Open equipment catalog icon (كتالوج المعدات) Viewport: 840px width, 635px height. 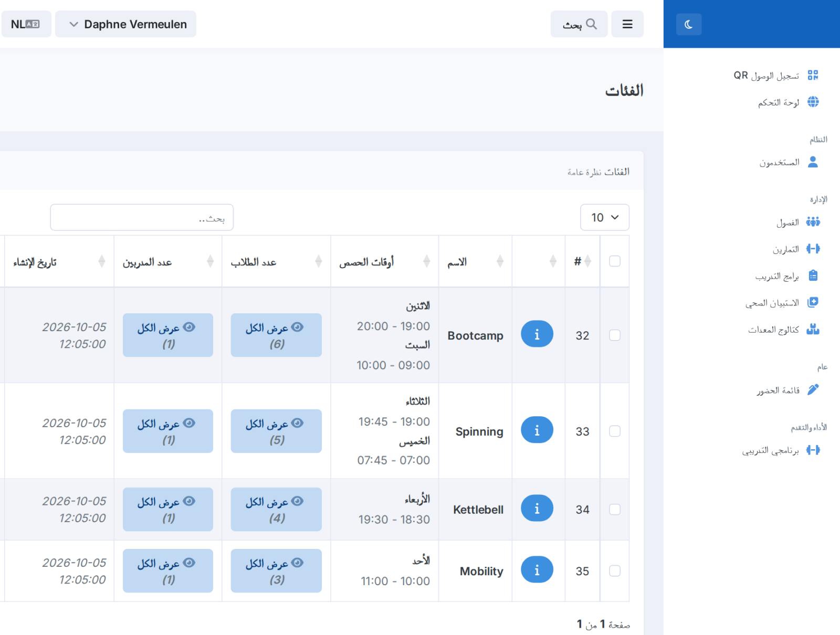(813, 329)
